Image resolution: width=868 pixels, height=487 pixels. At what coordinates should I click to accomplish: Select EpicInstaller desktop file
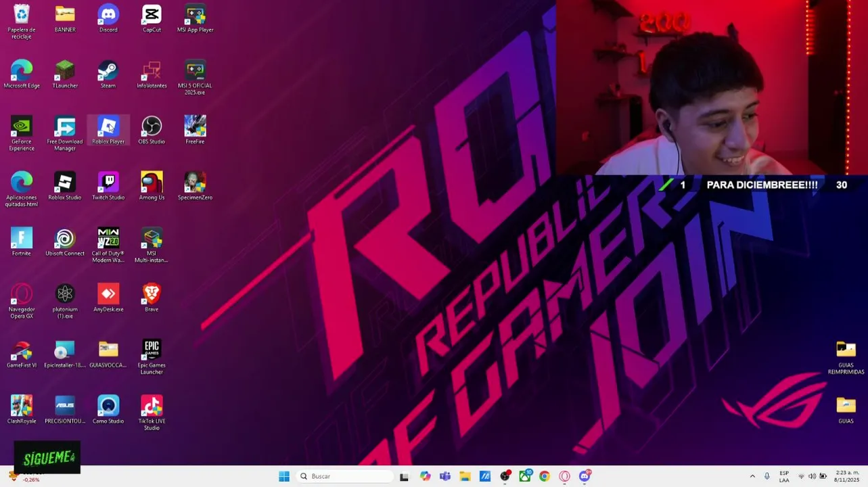(65, 354)
